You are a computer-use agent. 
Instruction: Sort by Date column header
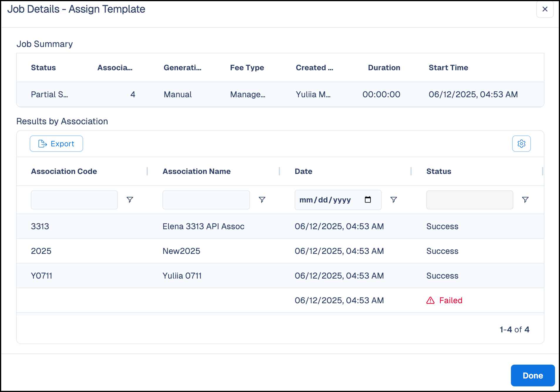304,171
